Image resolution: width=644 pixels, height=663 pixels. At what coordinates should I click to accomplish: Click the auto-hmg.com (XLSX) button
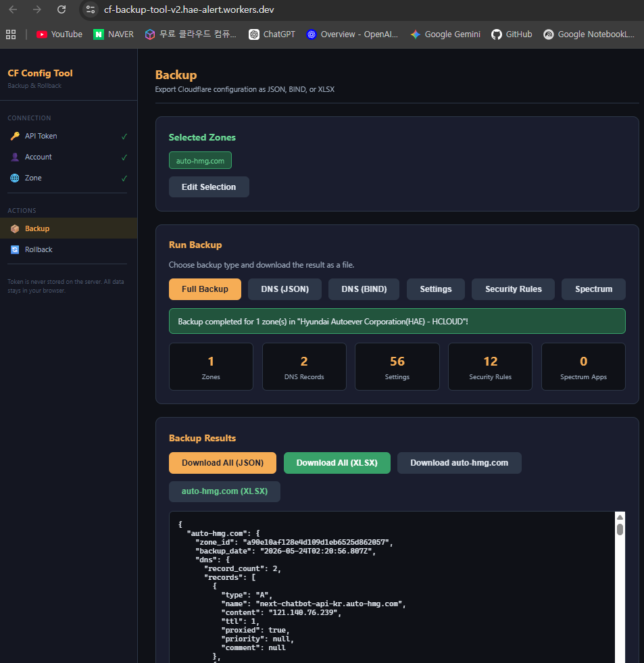224,491
